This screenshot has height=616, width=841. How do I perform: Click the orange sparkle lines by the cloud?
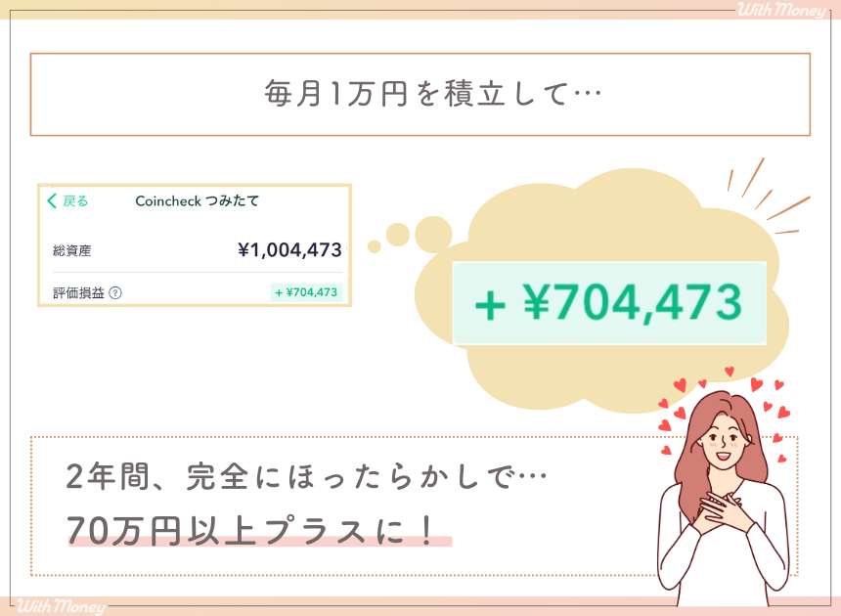click(x=768, y=197)
